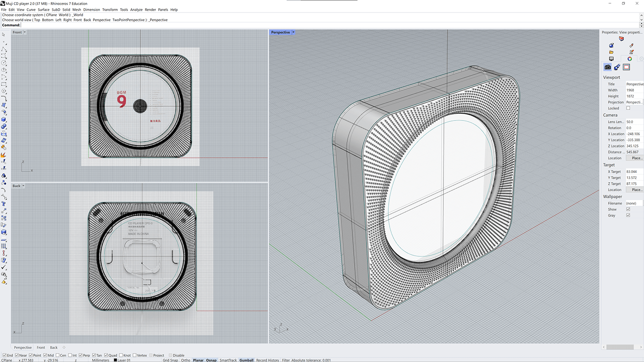Select the sphere creation tool
644x362 pixels.
point(4,126)
